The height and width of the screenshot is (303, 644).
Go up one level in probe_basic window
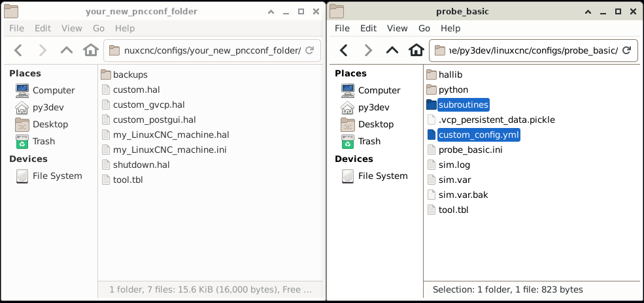[392, 50]
